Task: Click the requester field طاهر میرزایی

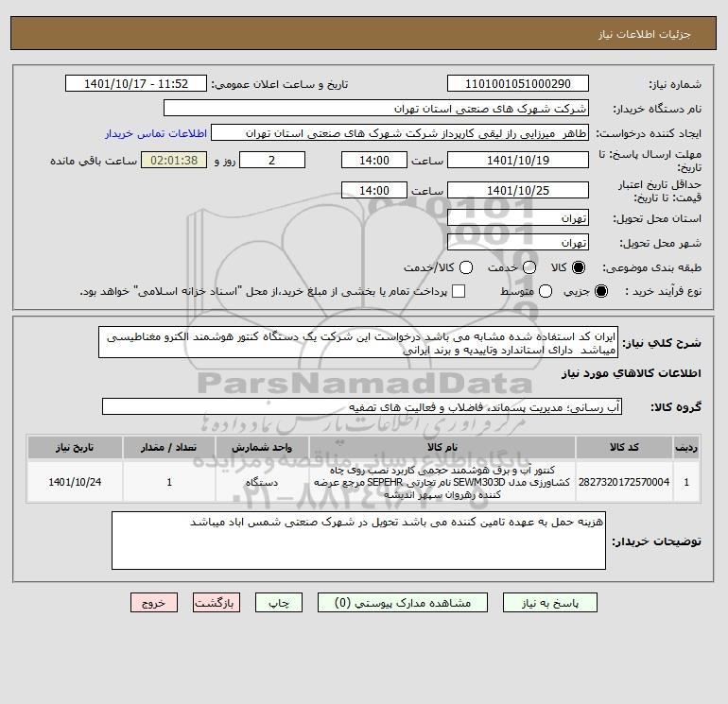Action: 400,132
